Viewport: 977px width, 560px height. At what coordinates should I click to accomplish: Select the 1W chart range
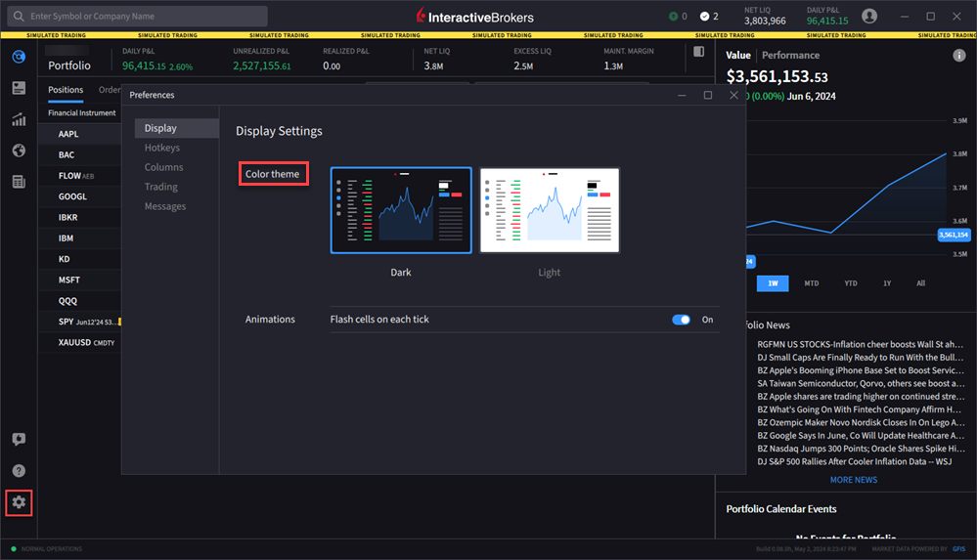point(773,283)
